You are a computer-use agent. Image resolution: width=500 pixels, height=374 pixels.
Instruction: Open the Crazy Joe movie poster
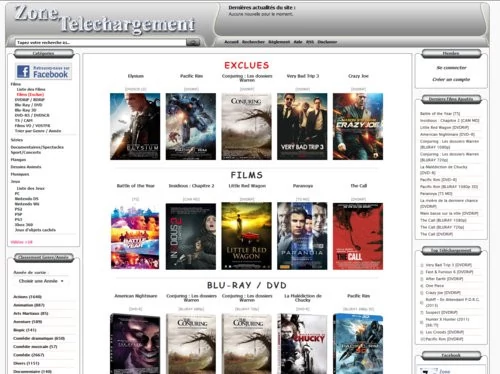pyautogui.click(x=358, y=126)
